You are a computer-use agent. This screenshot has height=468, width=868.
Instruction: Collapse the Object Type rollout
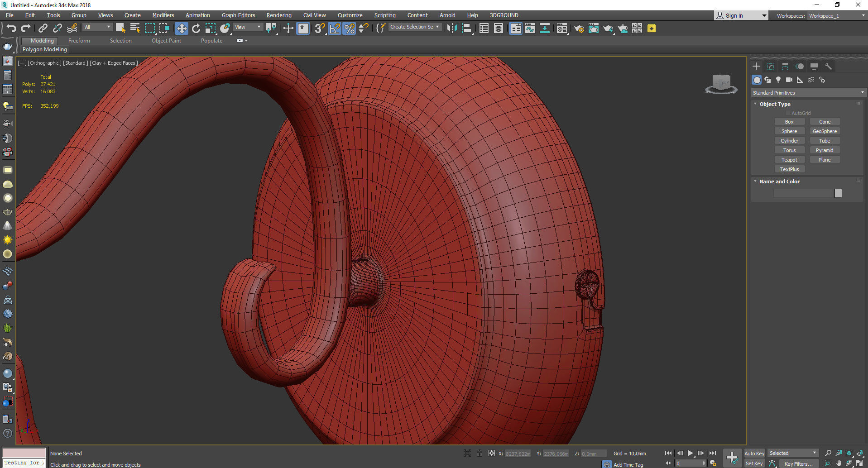tap(775, 104)
